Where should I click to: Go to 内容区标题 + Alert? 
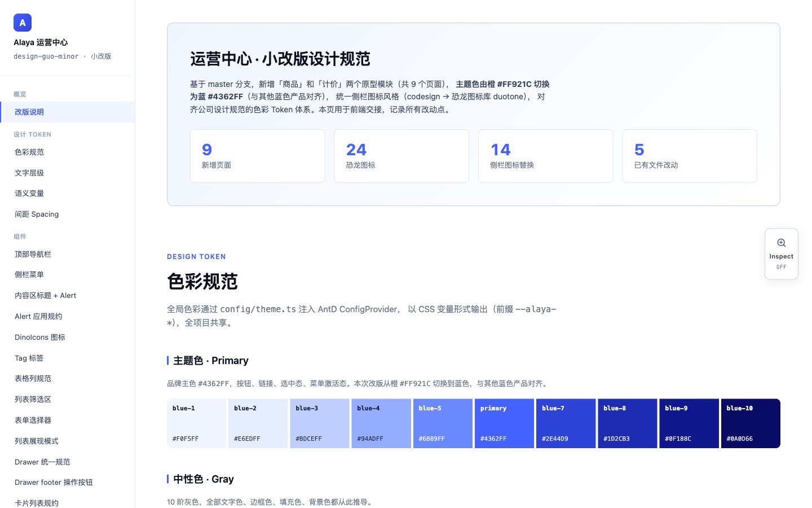[67, 295]
